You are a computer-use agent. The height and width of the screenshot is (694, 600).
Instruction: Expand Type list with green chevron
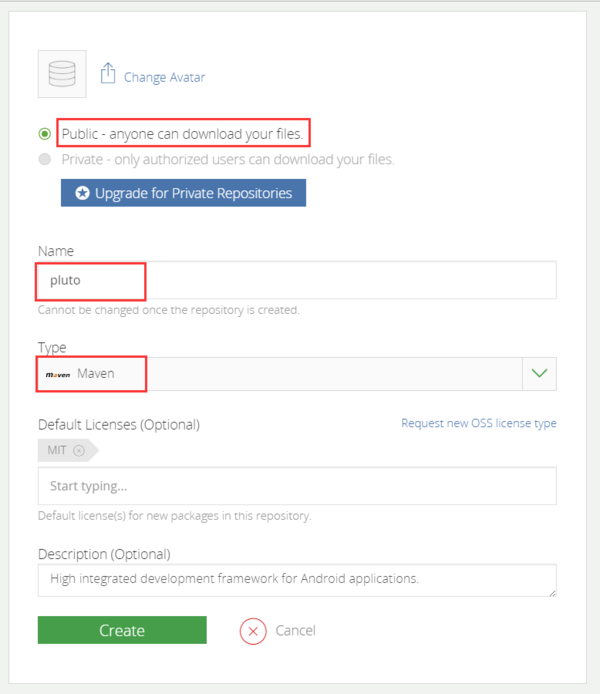pos(540,374)
